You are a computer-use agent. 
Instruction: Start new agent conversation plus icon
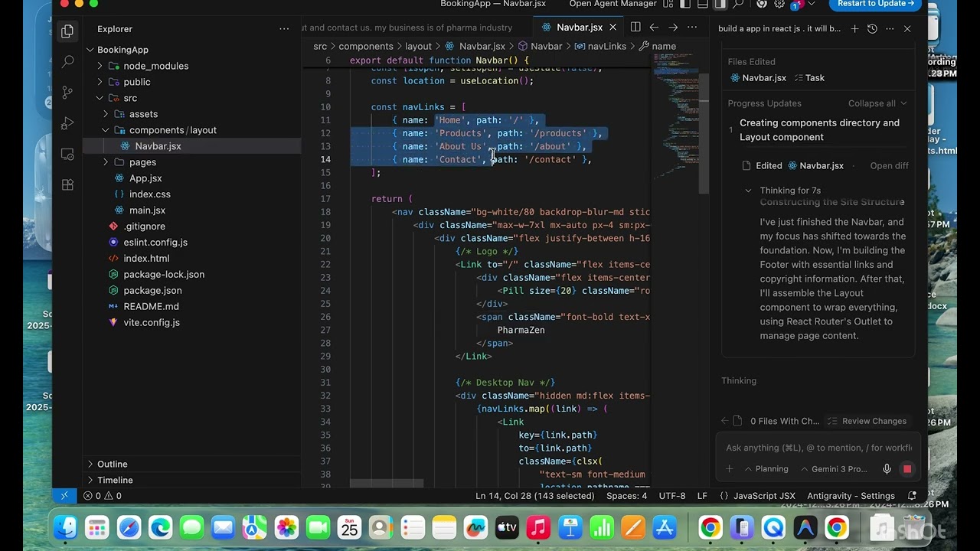[854, 29]
